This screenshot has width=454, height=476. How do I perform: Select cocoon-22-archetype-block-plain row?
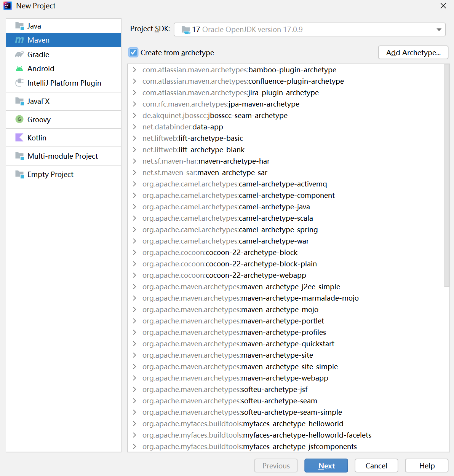pos(286,264)
